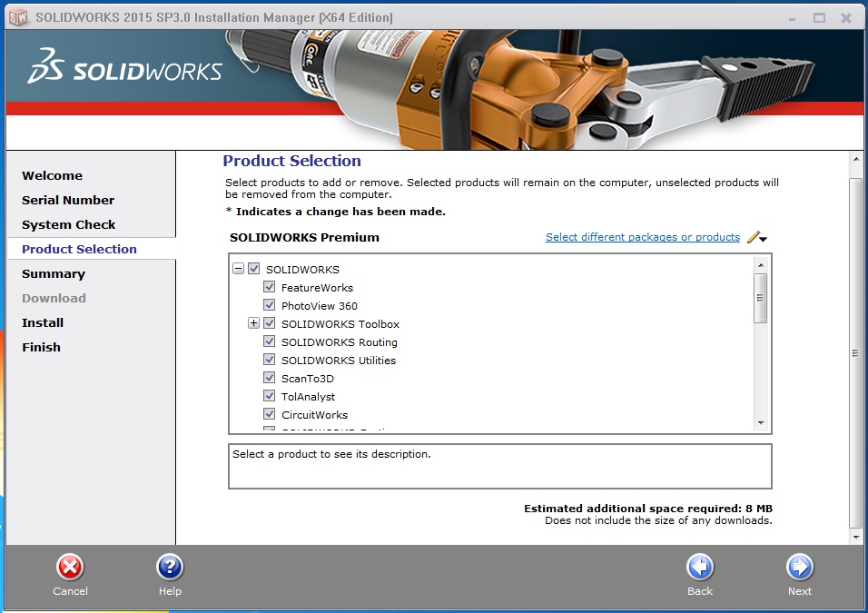Uncheck the SOLIDWORKS root checkbox

coord(253,269)
